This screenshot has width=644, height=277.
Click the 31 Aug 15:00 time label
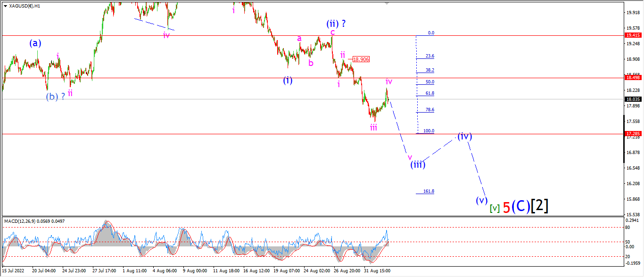click(x=377, y=270)
